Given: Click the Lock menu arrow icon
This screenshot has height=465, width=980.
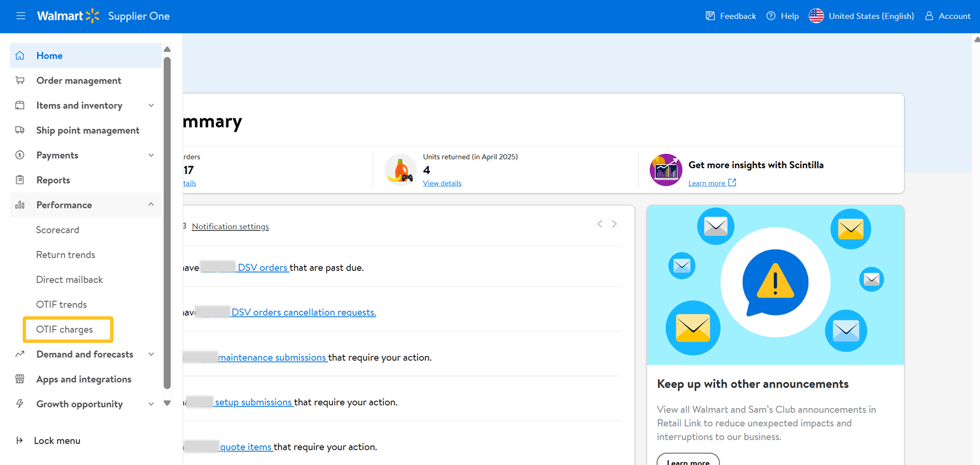Looking at the screenshot, I should point(19,440).
